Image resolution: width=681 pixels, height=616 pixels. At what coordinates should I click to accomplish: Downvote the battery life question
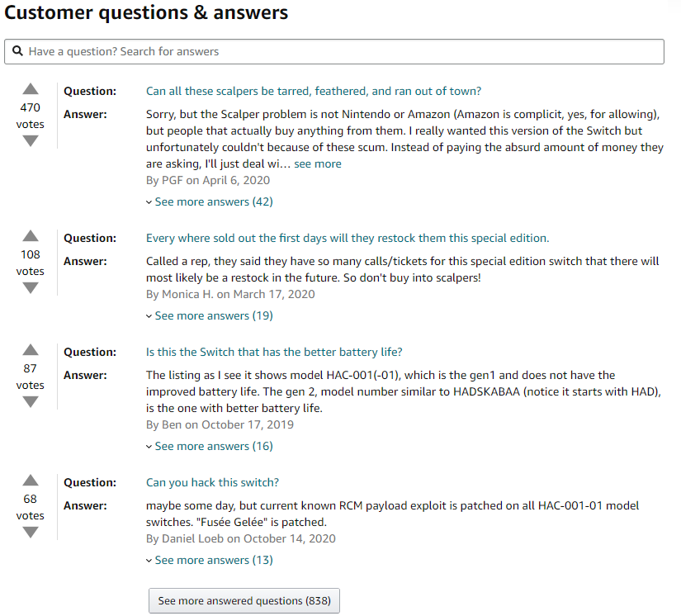pos(31,402)
